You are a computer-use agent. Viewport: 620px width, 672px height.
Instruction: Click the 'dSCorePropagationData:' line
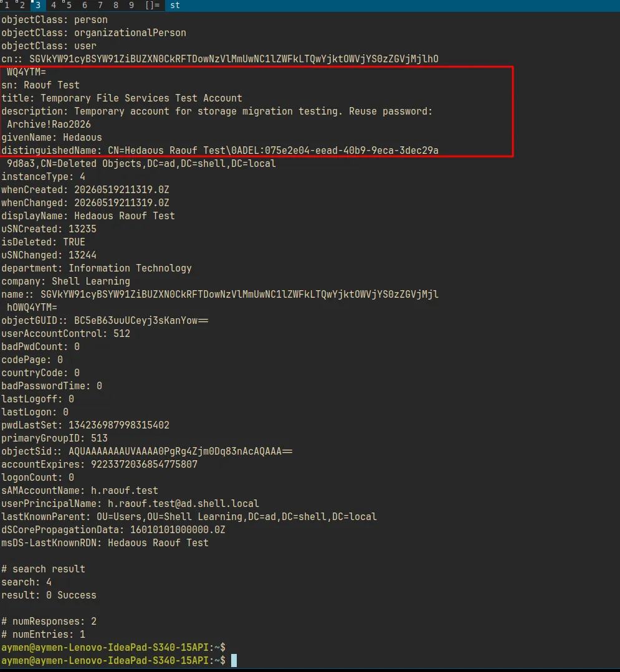coord(113,530)
